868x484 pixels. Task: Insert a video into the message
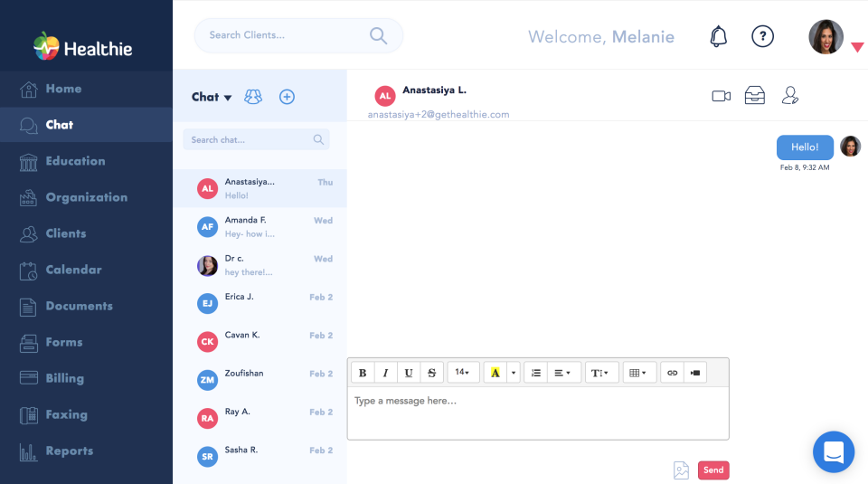point(695,373)
